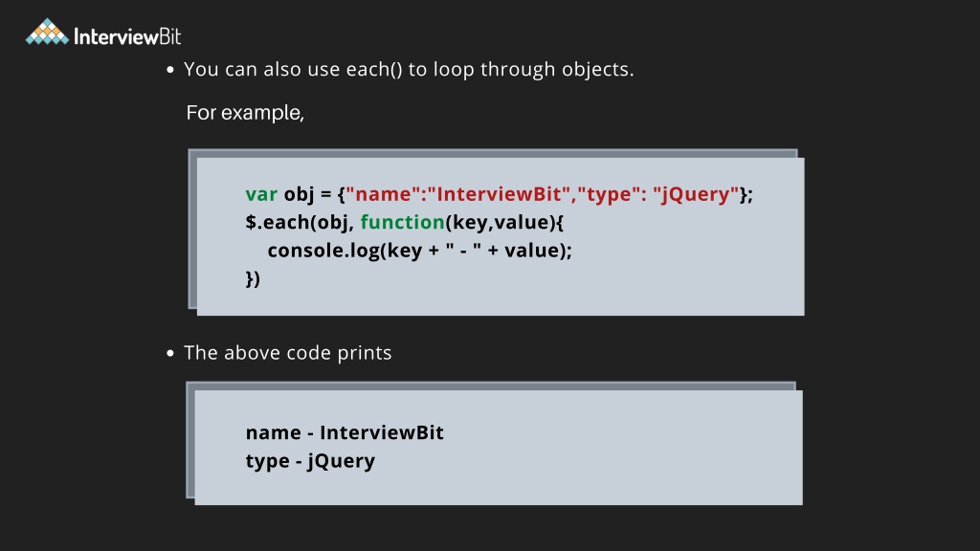Click the console.log line in code
Image resolution: width=980 pixels, height=551 pixels.
[420, 251]
